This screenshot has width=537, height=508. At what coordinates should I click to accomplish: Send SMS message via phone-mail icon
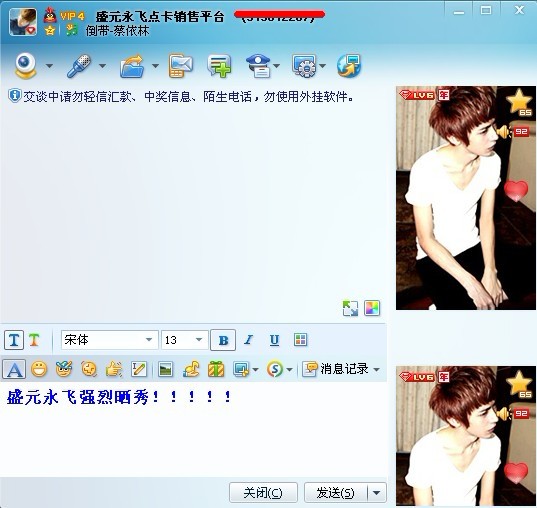(x=180, y=66)
